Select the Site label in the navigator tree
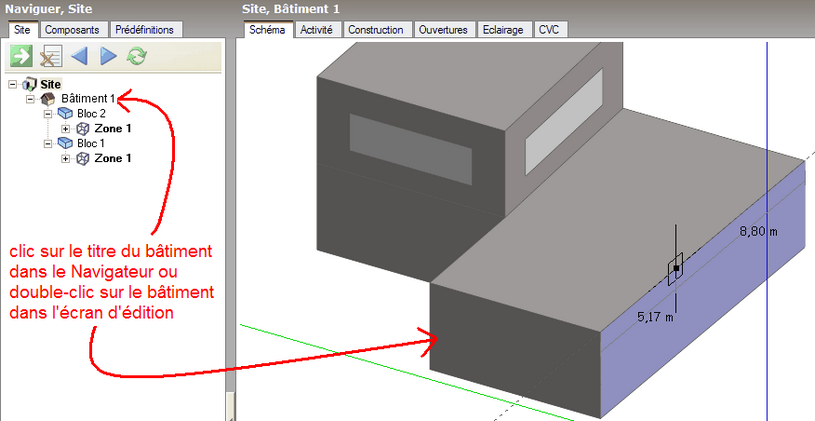The image size is (815, 421). pyautogui.click(x=50, y=85)
